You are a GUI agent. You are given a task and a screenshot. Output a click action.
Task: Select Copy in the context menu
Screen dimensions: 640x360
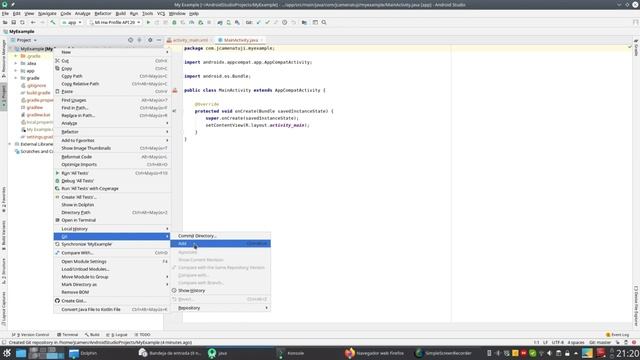pos(112,69)
